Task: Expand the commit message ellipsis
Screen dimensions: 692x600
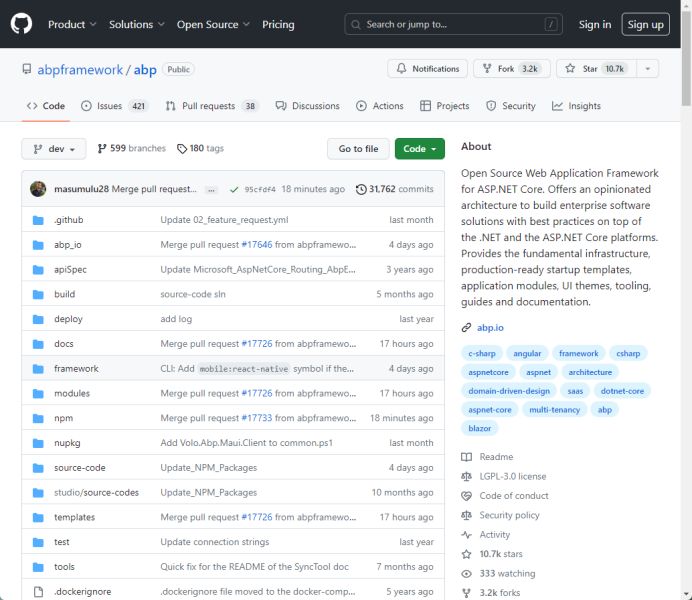Action: 211,190
